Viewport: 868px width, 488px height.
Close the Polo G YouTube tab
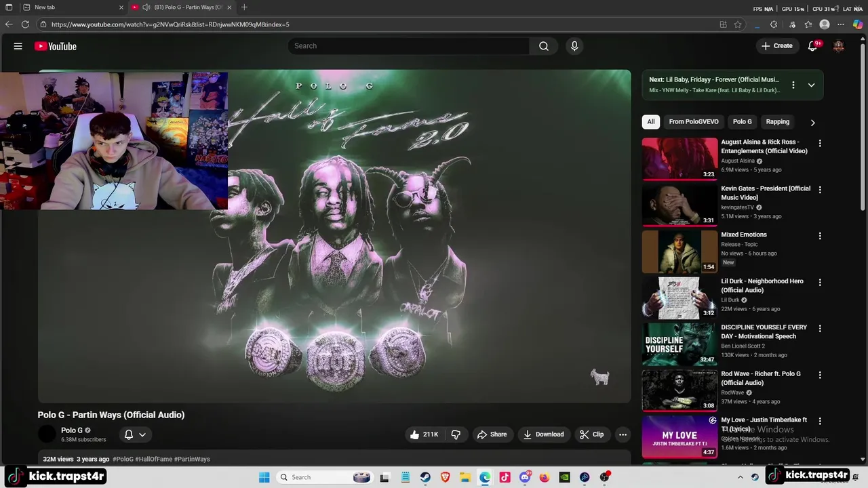229,7
